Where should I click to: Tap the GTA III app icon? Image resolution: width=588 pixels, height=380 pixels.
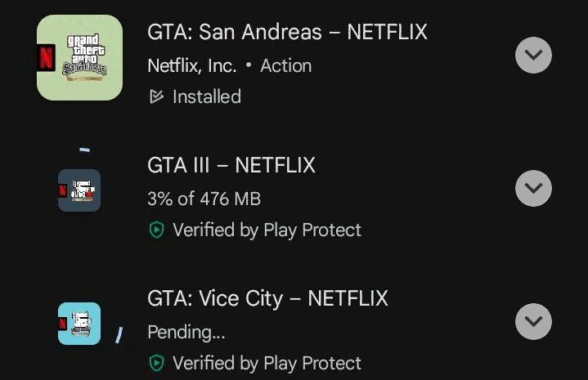click(x=79, y=190)
